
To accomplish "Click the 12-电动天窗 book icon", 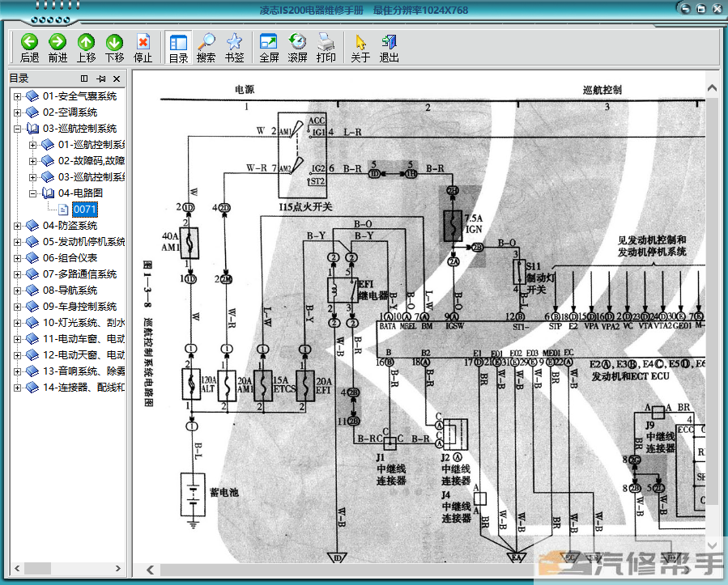I will point(32,355).
